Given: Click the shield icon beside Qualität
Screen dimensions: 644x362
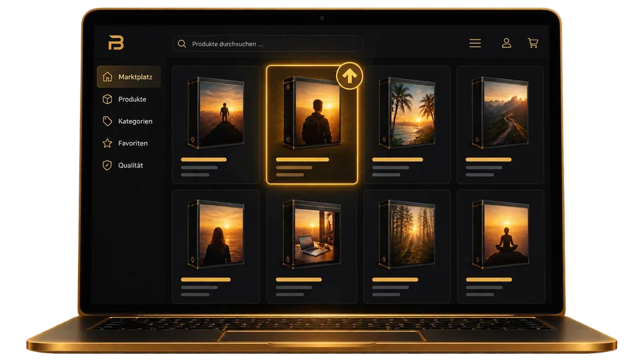Looking at the screenshot, I should (x=107, y=166).
